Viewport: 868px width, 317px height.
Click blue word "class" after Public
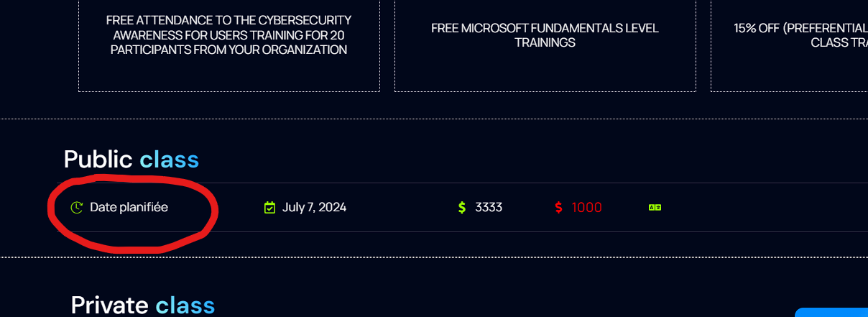pyautogui.click(x=169, y=160)
